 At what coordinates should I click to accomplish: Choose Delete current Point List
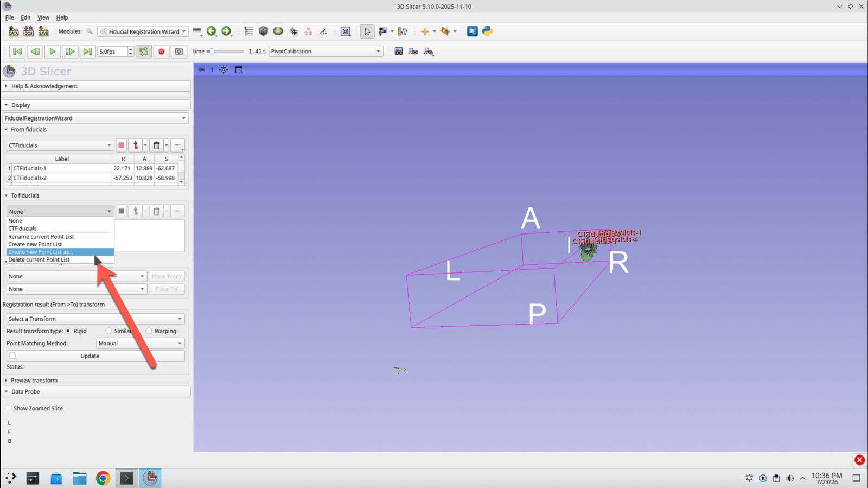(x=60, y=259)
